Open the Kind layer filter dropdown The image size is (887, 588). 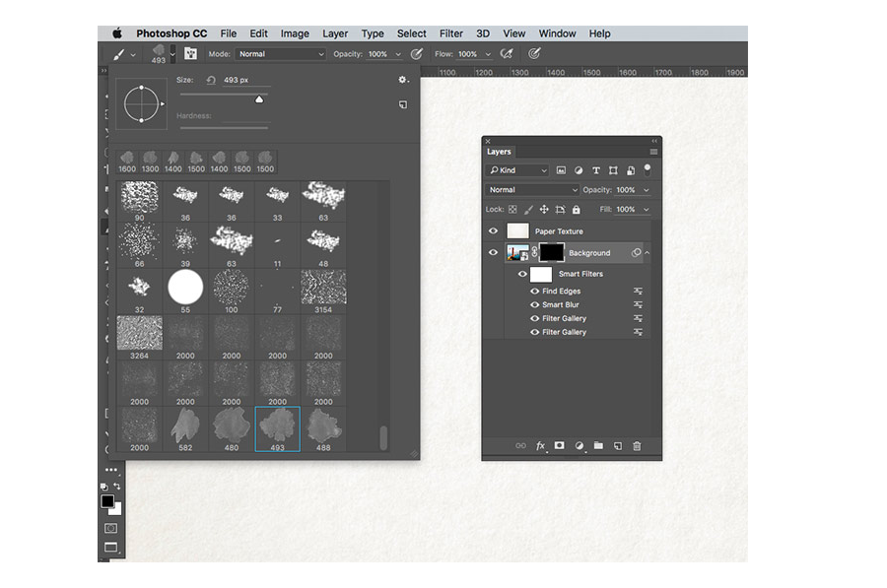coord(517,170)
